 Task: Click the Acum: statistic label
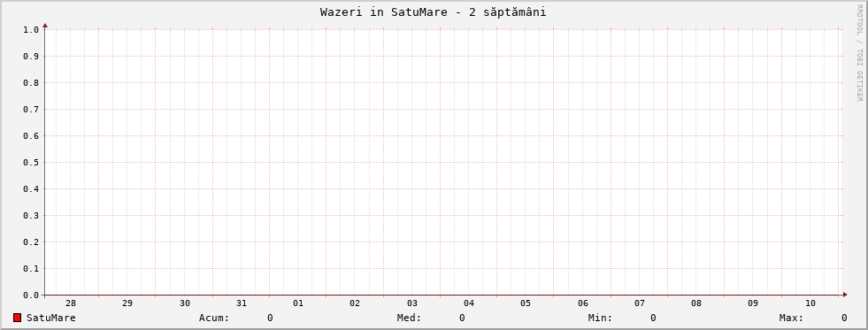[x=214, y=318]
